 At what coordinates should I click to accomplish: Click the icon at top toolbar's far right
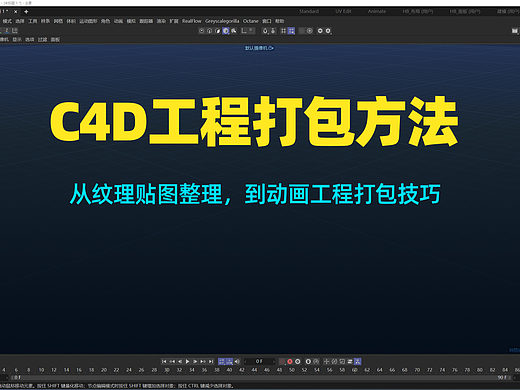(x=515, y=31)
